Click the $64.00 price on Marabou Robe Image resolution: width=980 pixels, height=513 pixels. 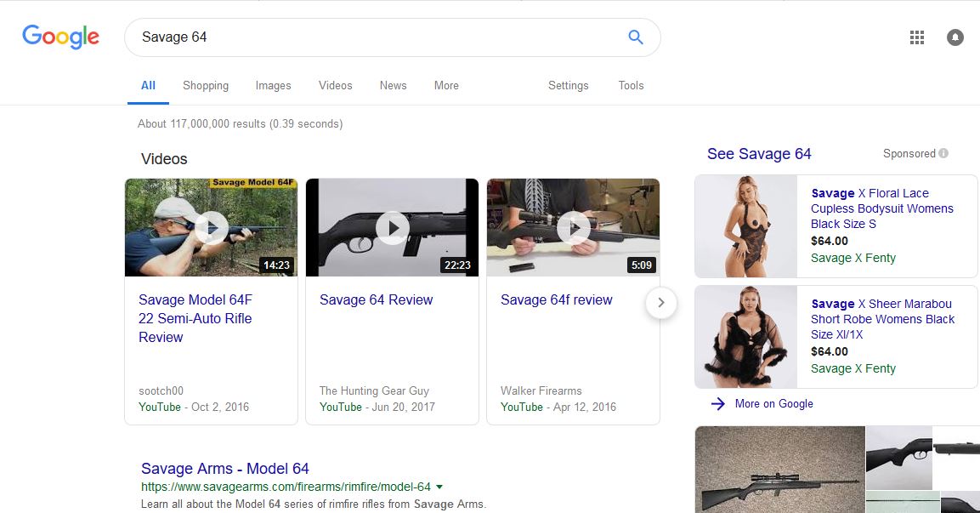pos(830,351)
